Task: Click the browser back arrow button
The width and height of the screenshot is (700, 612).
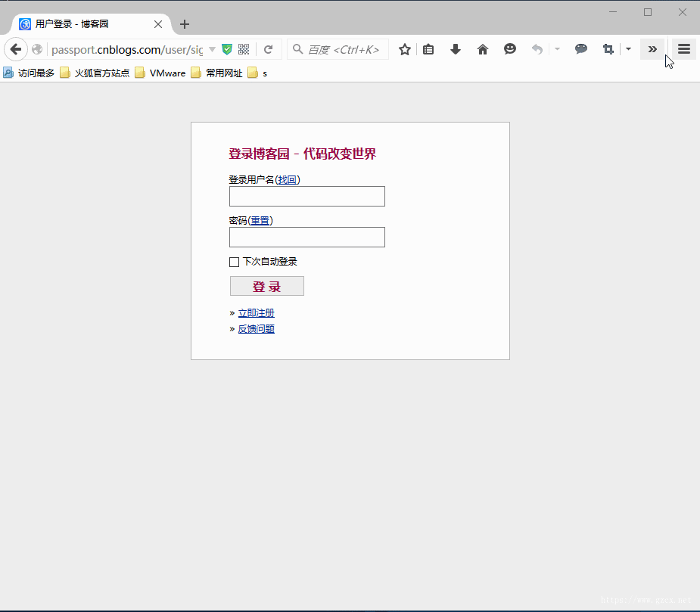Action: coord(16,49)
